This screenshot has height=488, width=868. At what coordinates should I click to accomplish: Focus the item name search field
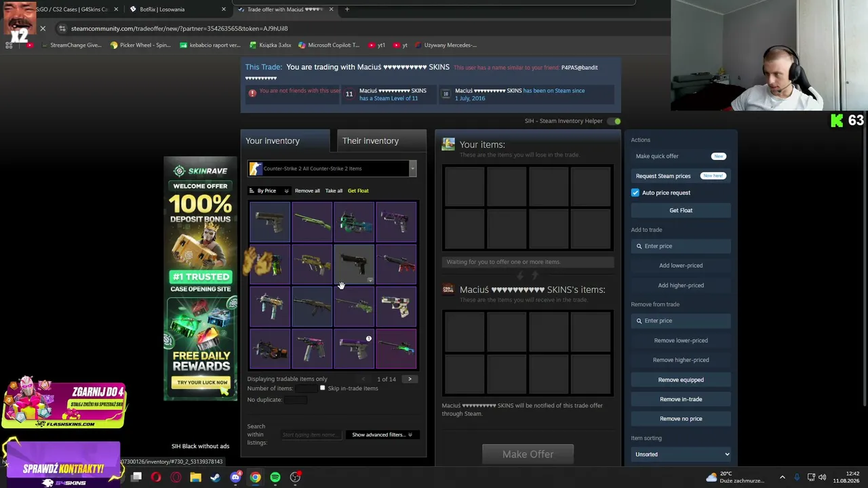tap(311, 434)
